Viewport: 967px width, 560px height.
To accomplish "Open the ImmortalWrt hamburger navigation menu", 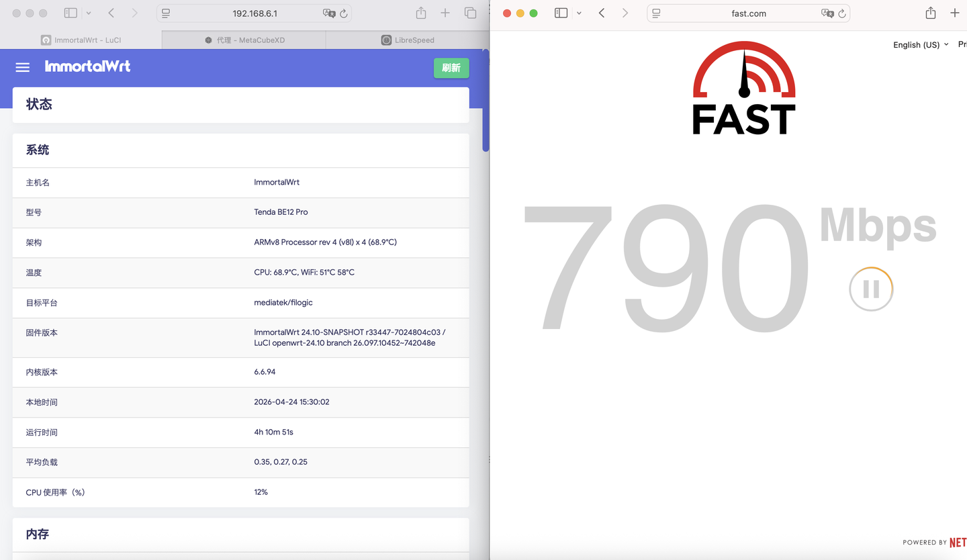I will [x=23, y=67].
